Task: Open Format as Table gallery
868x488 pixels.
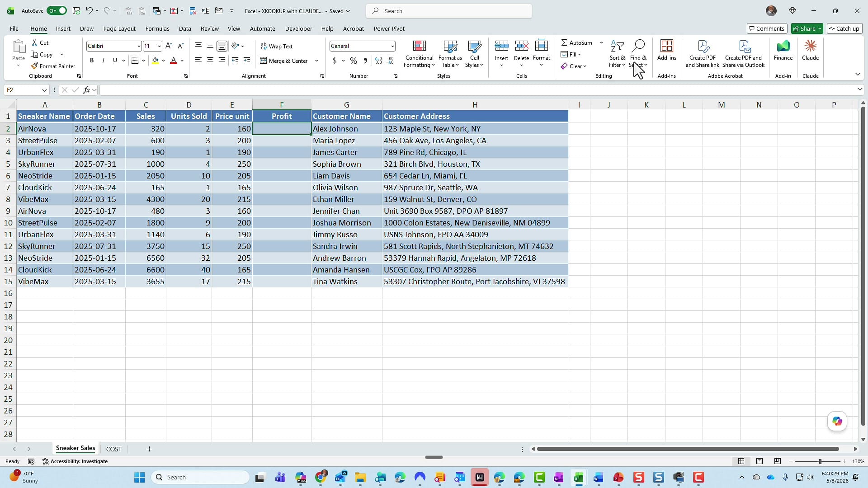Action: click(450, 54)
